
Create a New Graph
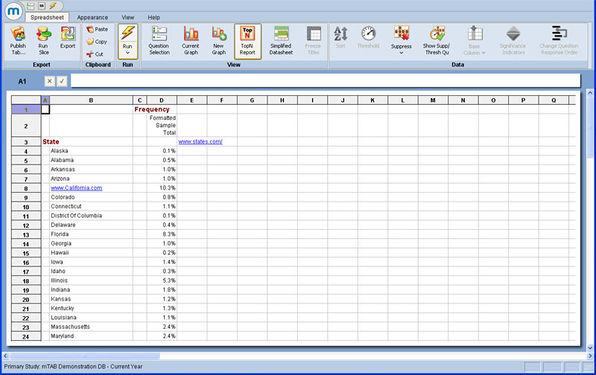[x=219, y=41]
